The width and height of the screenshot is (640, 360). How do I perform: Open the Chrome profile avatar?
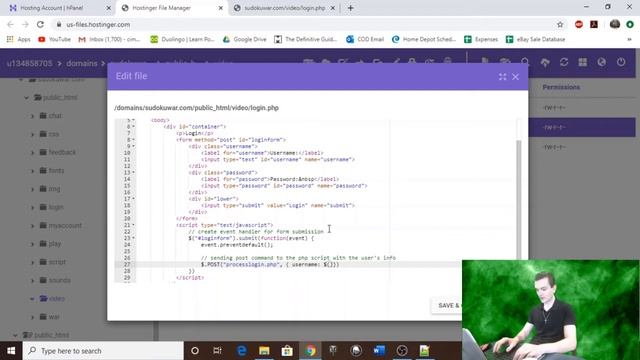click(x=615, y=24)
